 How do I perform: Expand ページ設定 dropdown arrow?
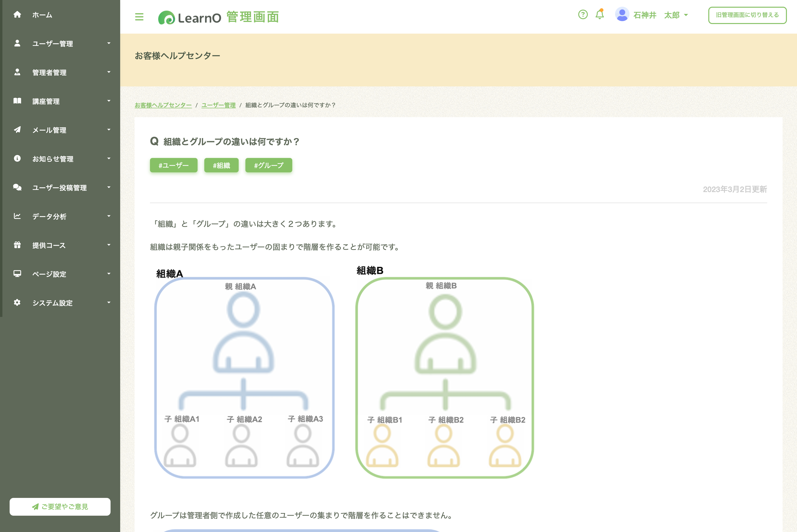[109, 273]
